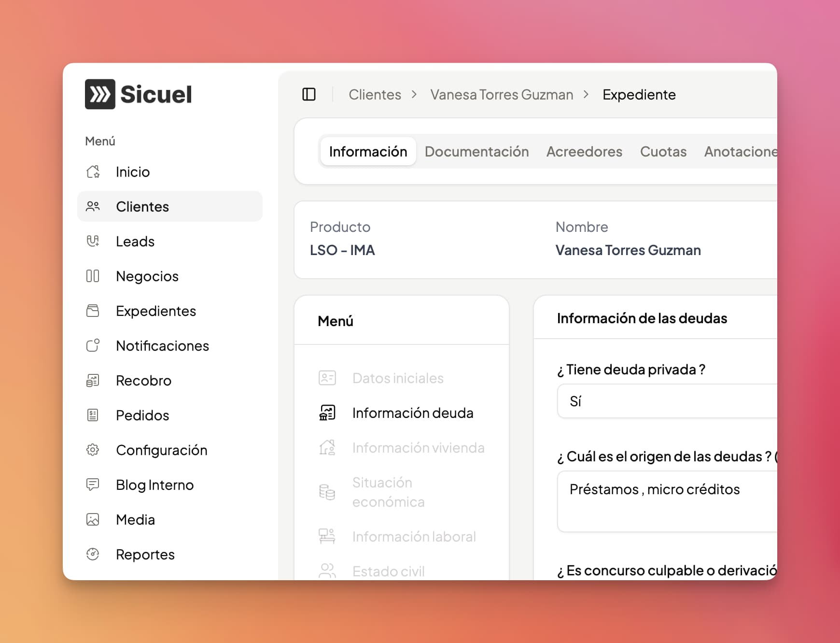
Task: Click the Recobro icon in the menu
Action: coord(93,380)
